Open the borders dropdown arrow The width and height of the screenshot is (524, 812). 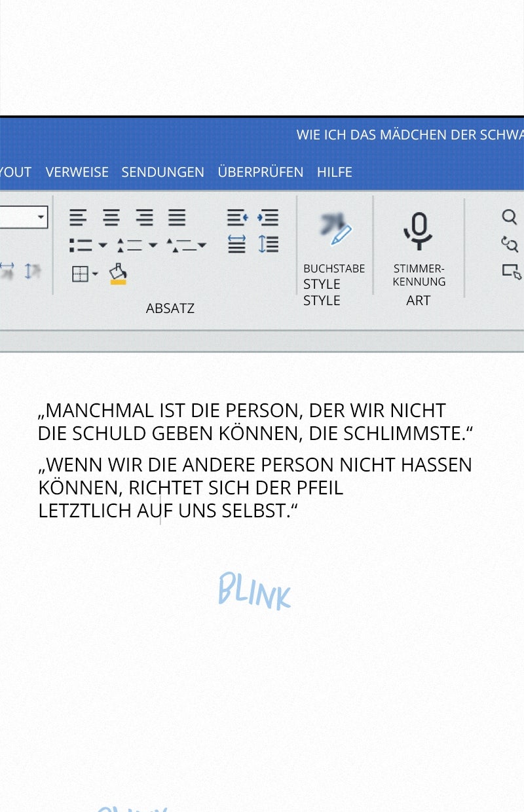tap(96, 274)
